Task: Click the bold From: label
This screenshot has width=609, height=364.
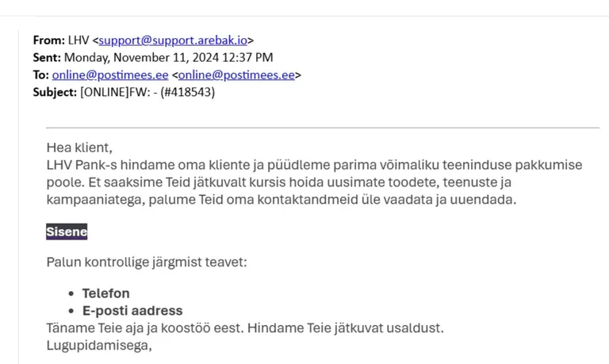Action: coord(49,40)
